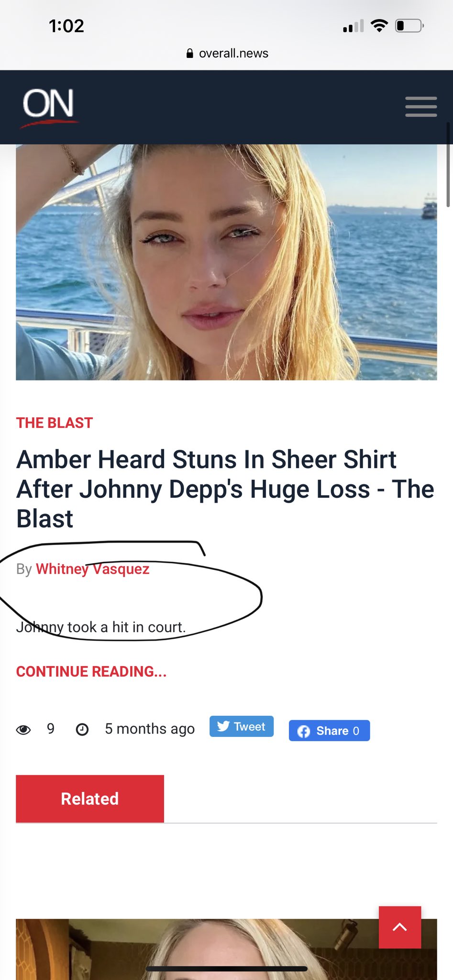Tap the cellular signal bars icon
The width and height of the screenshot is (453, 980).
pyautogui.click(x=354, y=26)
